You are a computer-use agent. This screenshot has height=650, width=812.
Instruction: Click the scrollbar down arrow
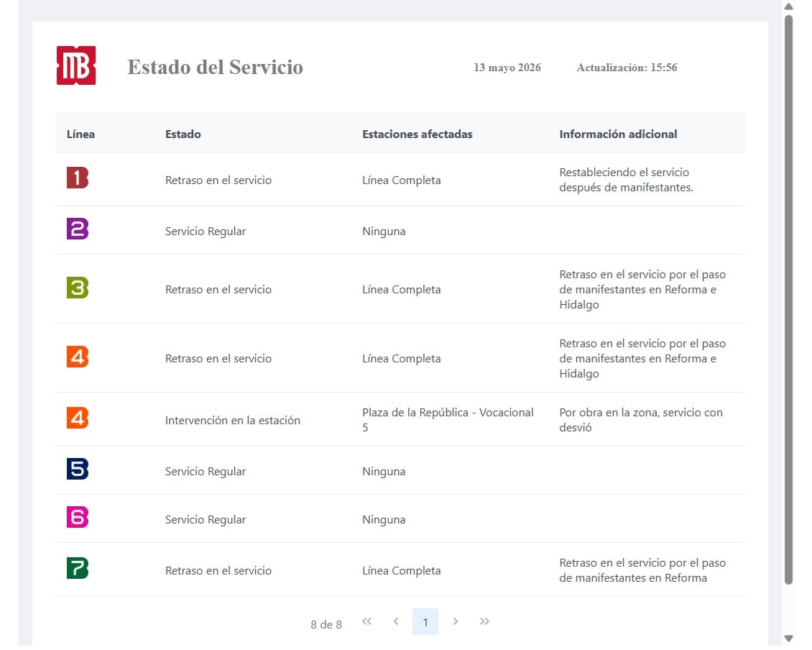[x=789, y=639]
